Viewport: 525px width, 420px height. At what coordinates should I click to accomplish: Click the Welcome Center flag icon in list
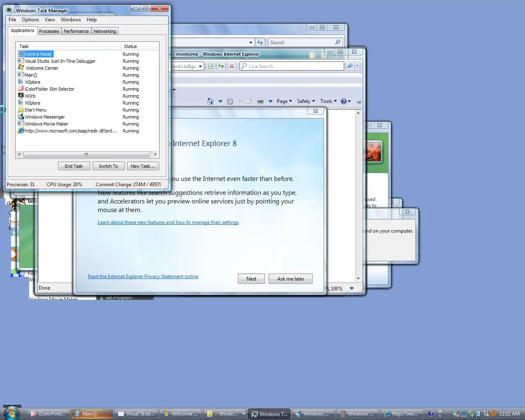tap(21, 68)
